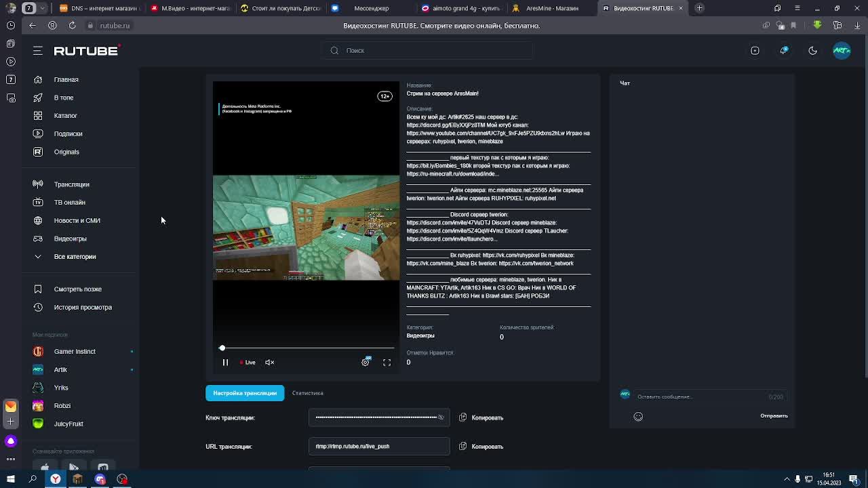Switch to AresMine Магазин browser tab
868x488 pixels.
tap(553, 8)
